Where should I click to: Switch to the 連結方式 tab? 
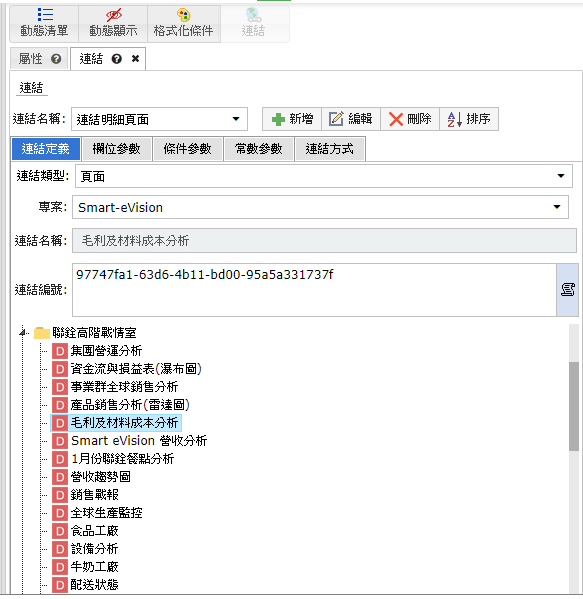tap(330, 149)
